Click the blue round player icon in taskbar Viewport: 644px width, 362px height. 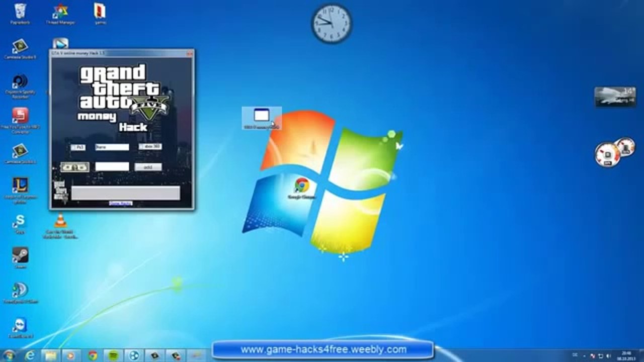click(x=134, y=355)
